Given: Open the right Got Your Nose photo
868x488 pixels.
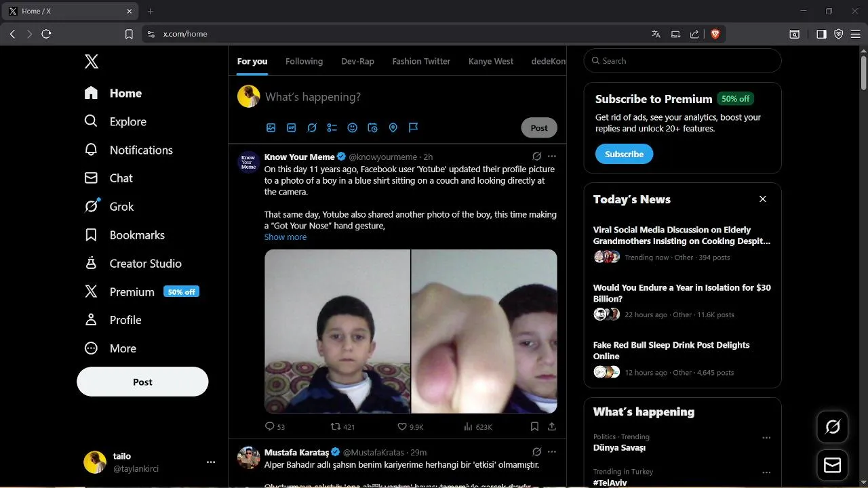Looking at the screenshot, I should [484, 331].
